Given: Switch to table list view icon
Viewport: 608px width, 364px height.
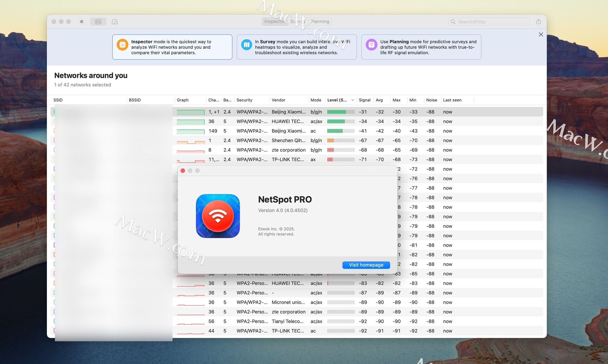Looking at the screenshot, I should [x=98, y=22].
